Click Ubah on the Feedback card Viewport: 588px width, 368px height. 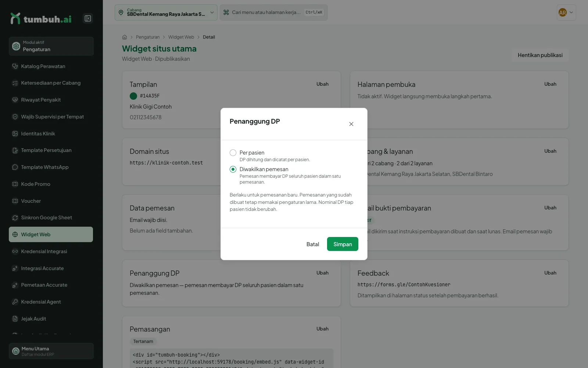tap(550, 273)
